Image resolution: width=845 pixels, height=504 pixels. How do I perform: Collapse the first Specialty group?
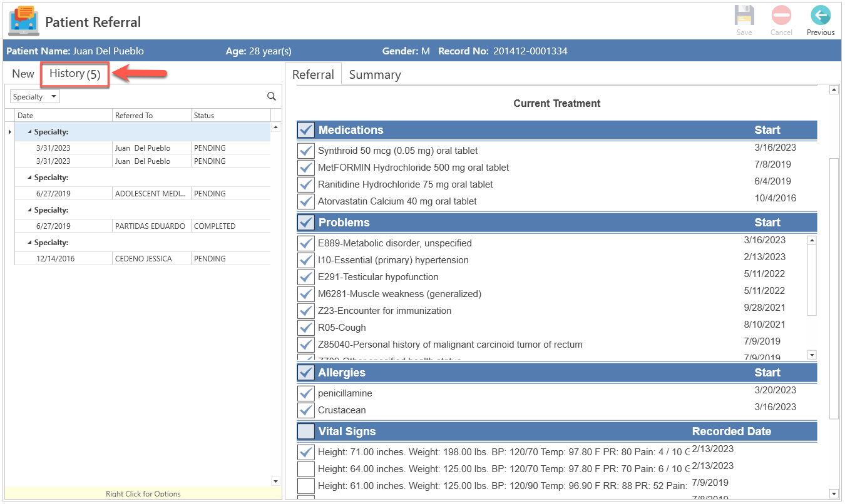pyautogui.click(x=29, y=132)
